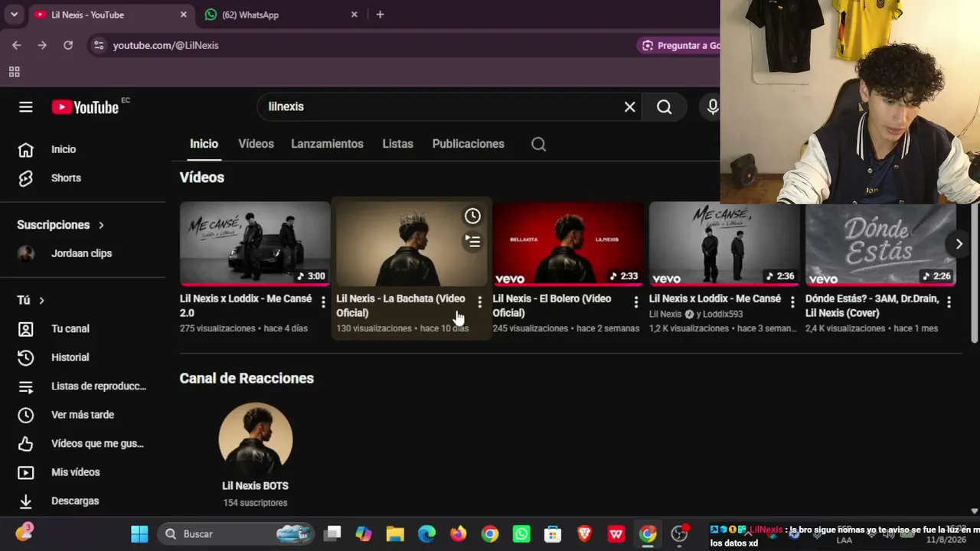Close the Lil Nexis - YouTube tab
Screen dimensions: 980x551
coord(184,15)
